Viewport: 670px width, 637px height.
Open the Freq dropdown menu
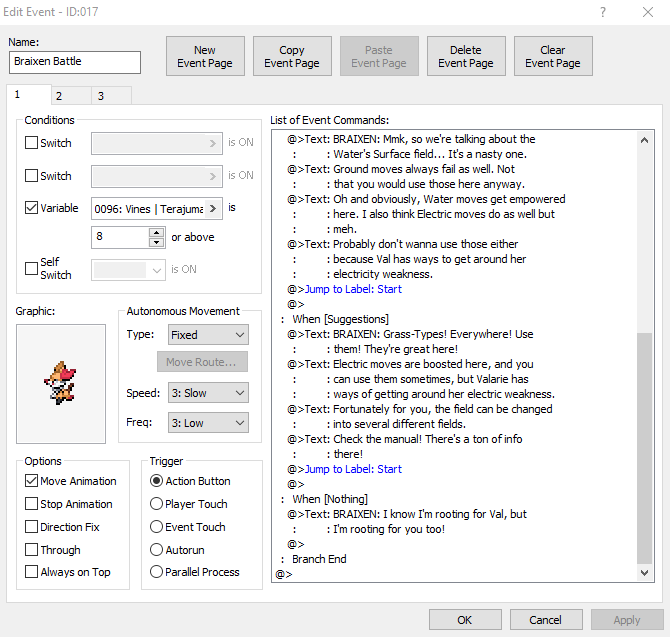pos(208,423)
